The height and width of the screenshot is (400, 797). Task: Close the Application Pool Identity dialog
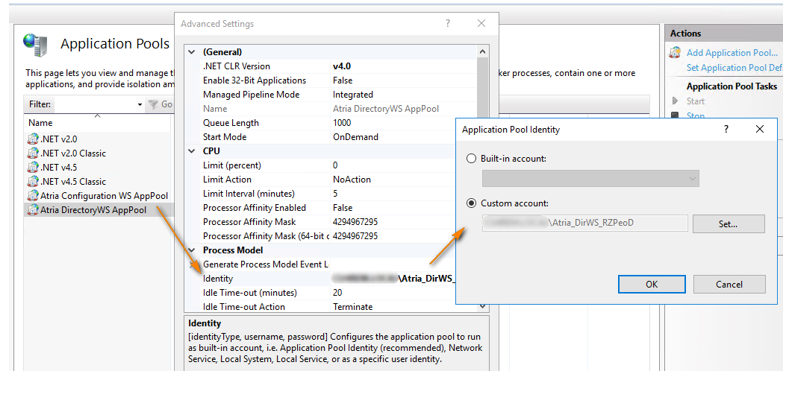click(x=759, y=129)
